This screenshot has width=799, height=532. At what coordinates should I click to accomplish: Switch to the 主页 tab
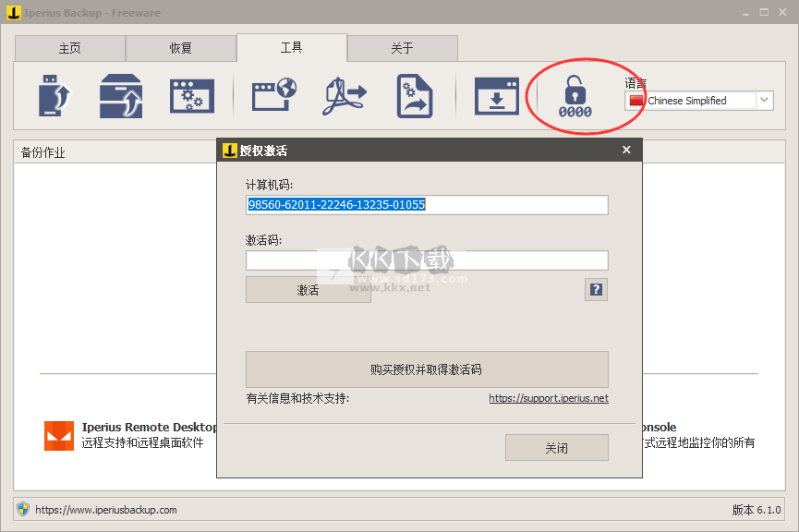tap(70, 48)
